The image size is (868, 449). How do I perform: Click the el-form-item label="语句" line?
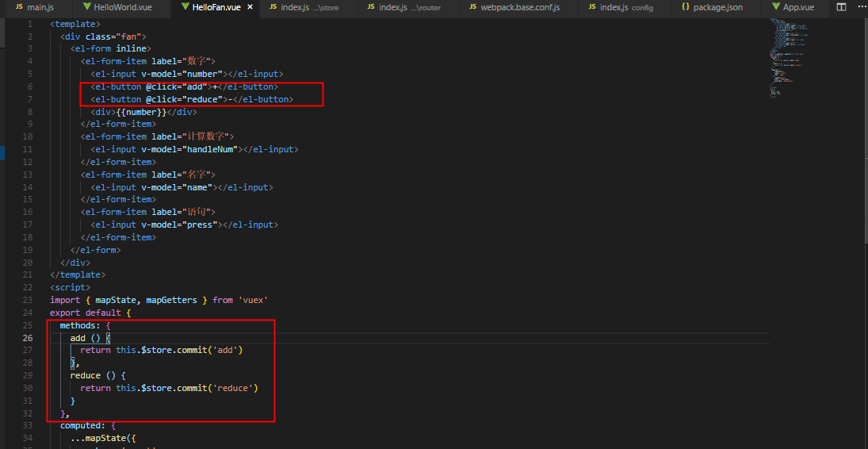coord(147,212)
